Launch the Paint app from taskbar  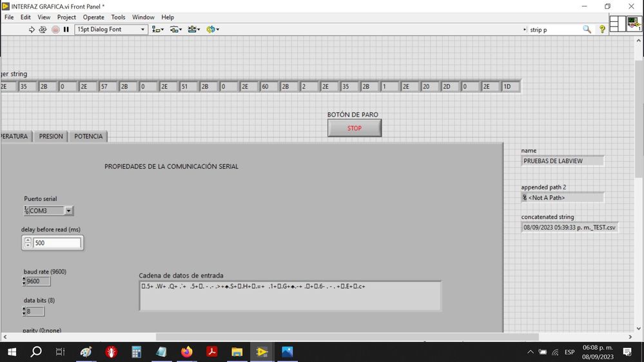[x=86, y=352]
